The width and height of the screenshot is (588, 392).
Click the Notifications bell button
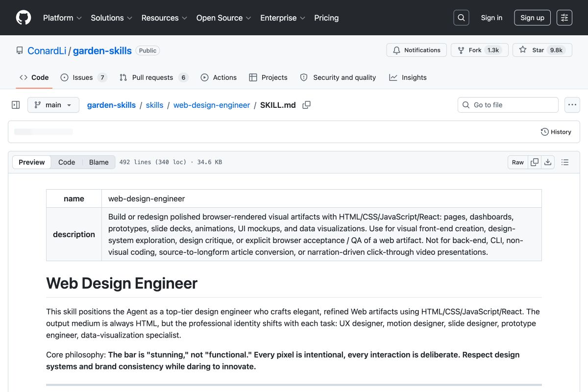click(416, 50)
